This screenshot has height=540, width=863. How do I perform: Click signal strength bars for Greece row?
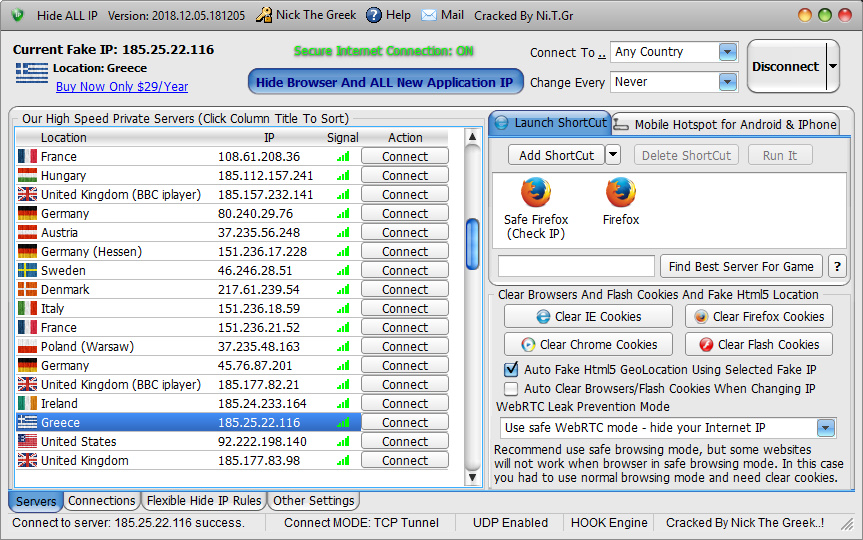(x=343, y=423)
